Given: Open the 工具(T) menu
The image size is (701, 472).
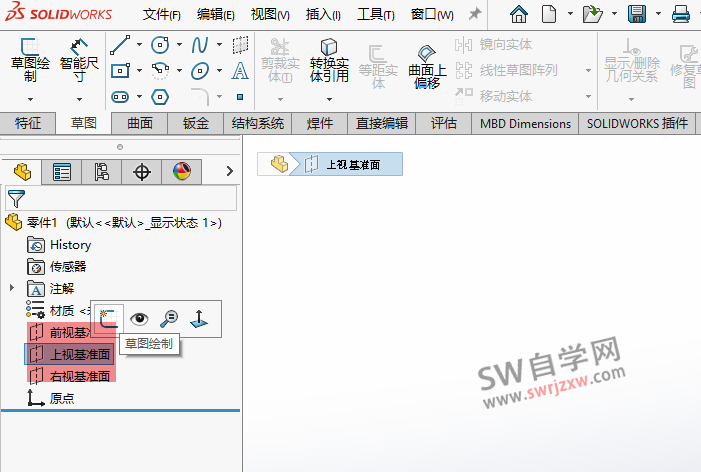Looking at the screenshot, I should point(376,15).
